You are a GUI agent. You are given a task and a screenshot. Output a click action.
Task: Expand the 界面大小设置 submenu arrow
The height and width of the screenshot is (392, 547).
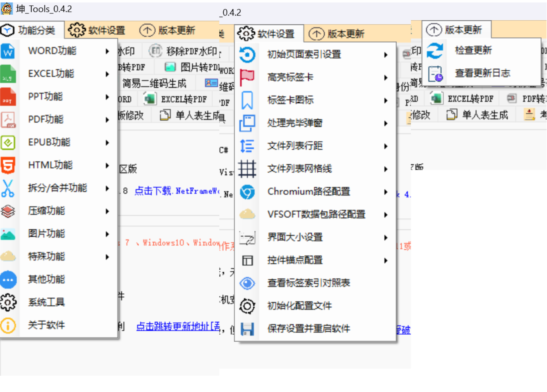pyautogui.click(x=386, y=237)
